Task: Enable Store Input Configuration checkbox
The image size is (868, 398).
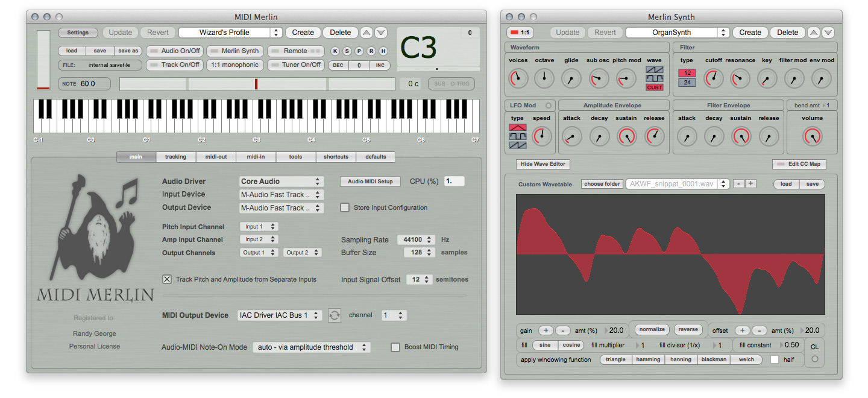Action: pyautogui.click(x=345, y=207)
